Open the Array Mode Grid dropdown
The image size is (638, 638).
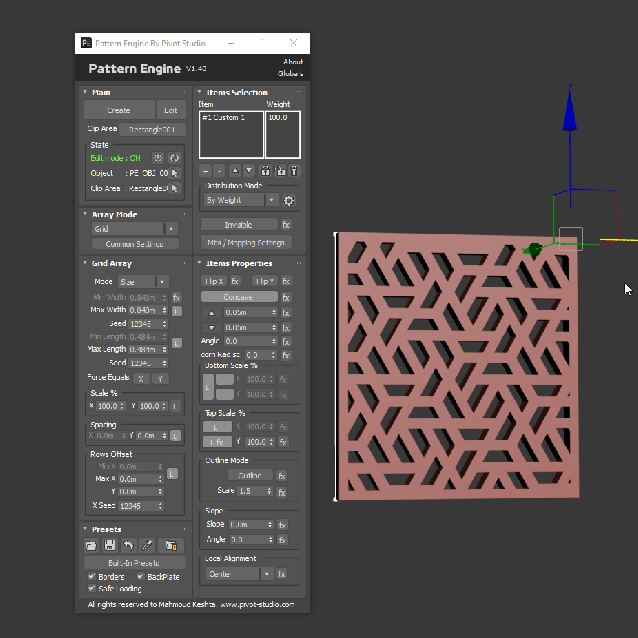(x=135, y=229)
